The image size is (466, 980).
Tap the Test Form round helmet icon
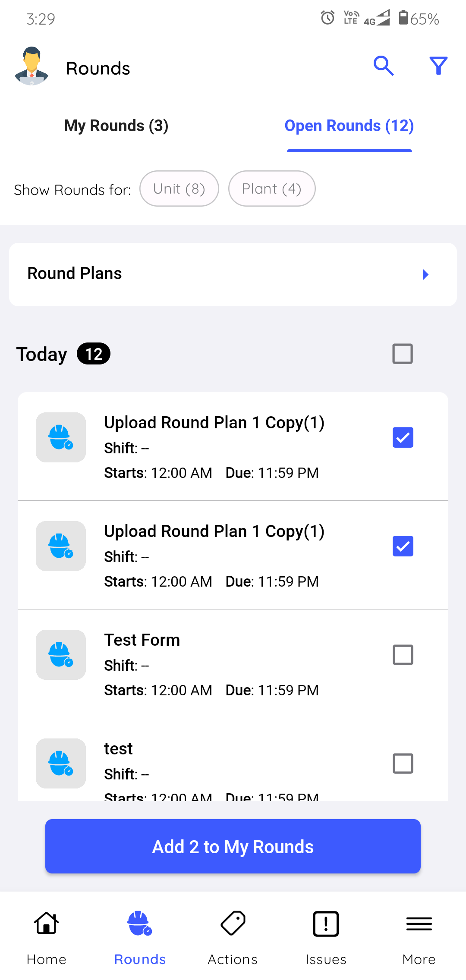(61, 655)
